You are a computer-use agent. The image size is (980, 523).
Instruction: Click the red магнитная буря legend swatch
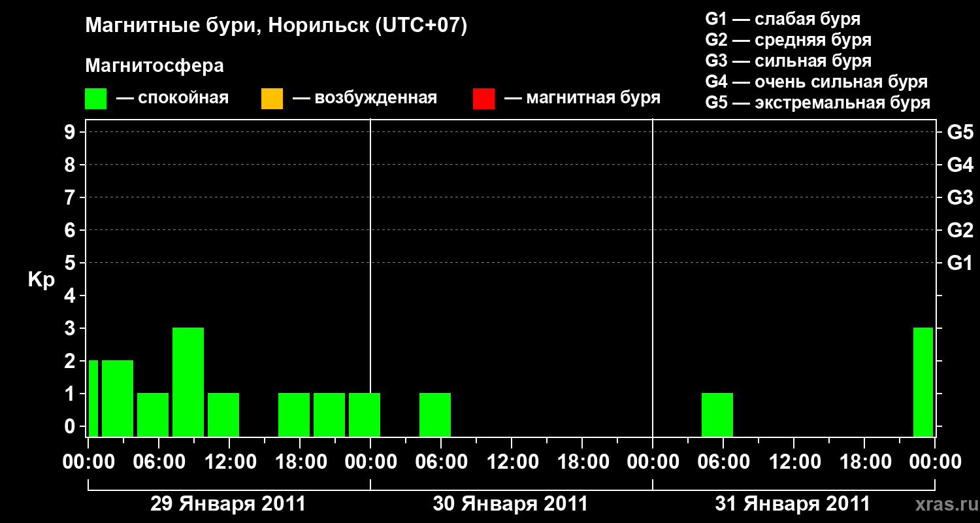[x=483, y=99]
